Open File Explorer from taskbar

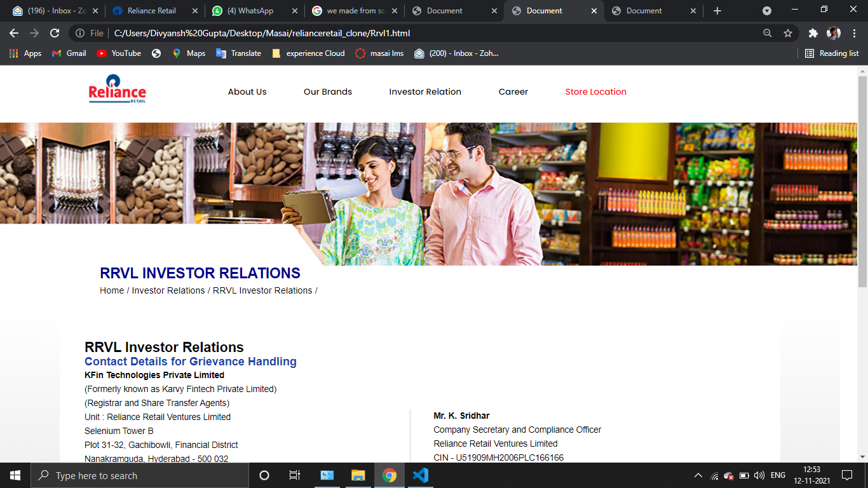pos(358,475)
